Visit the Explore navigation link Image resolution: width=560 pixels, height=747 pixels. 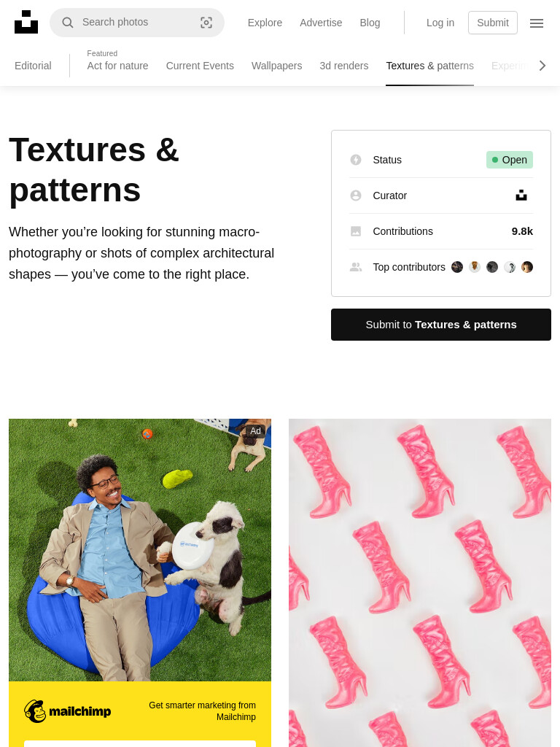(x=265, y=23)
